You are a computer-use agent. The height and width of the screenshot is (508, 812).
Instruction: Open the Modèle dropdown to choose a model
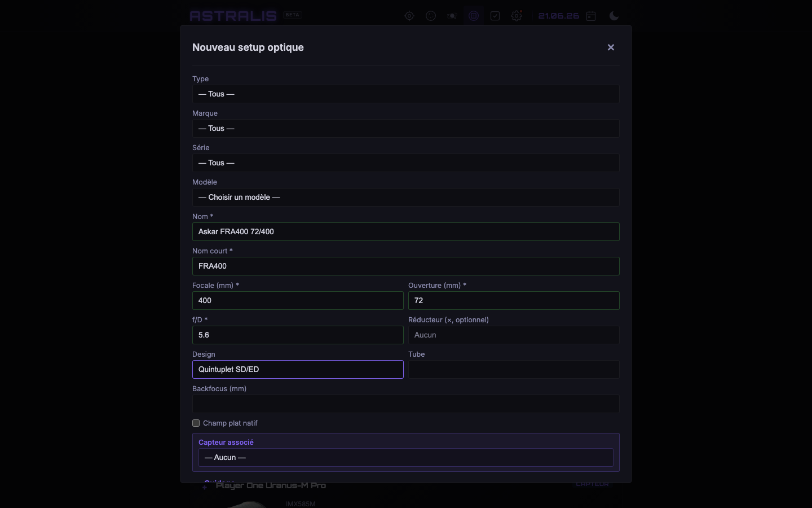click(406, 198)
